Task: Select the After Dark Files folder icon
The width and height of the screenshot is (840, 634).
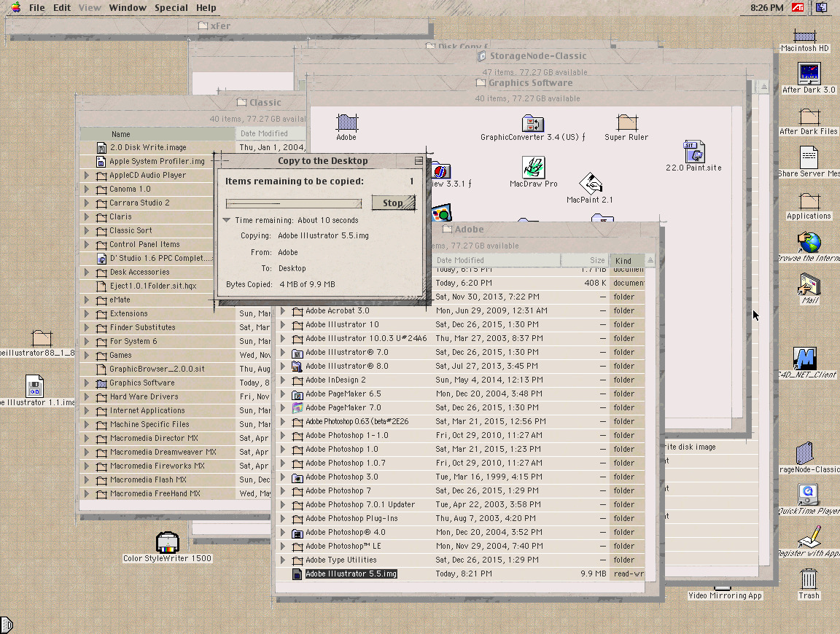Action: click(x=809, y=116)
